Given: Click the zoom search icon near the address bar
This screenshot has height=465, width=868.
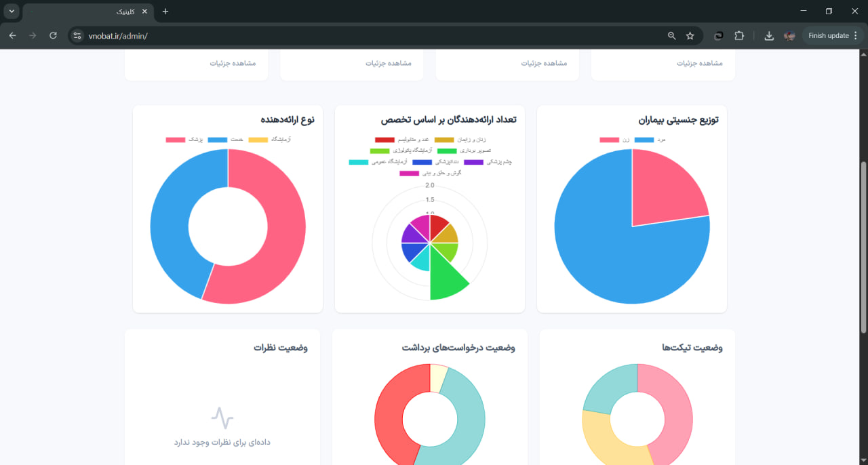Looking at the screenshot, I should coord(671,35).
